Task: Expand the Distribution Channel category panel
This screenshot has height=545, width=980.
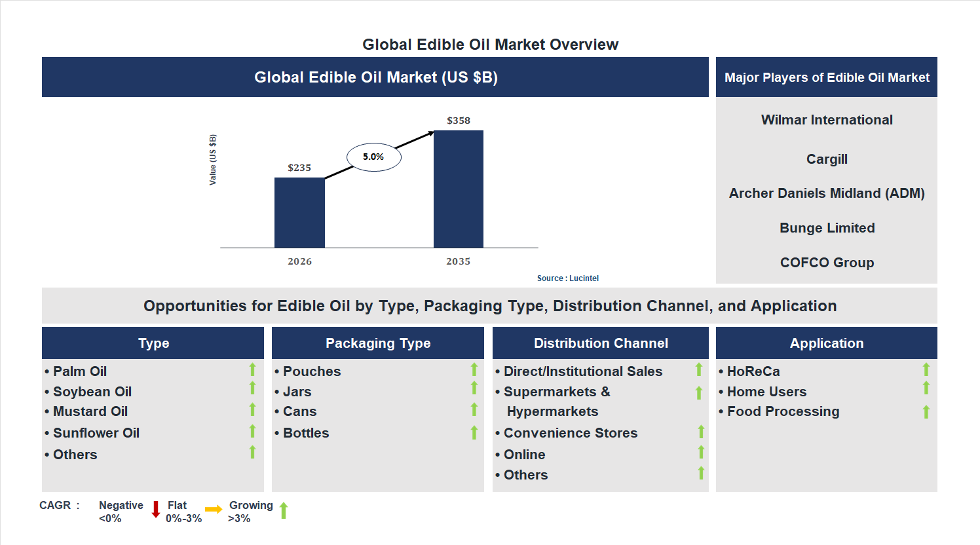Action: pyautogui.click(x=600, y=343)
